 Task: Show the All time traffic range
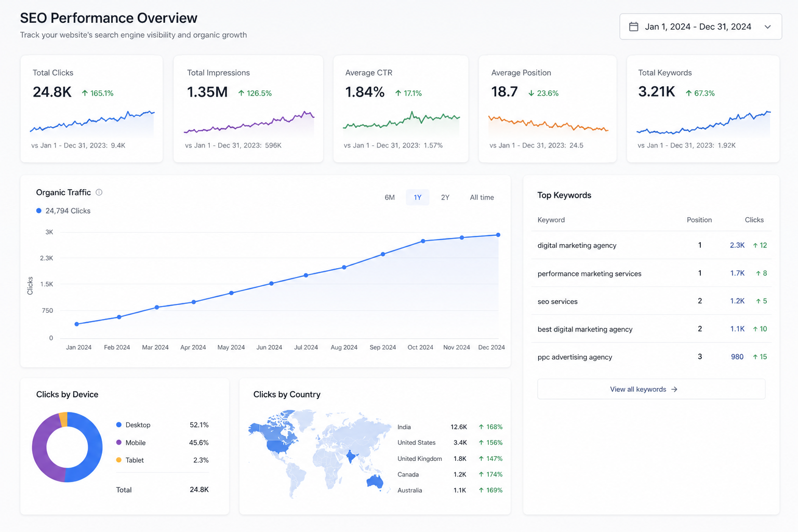(482, 197)
